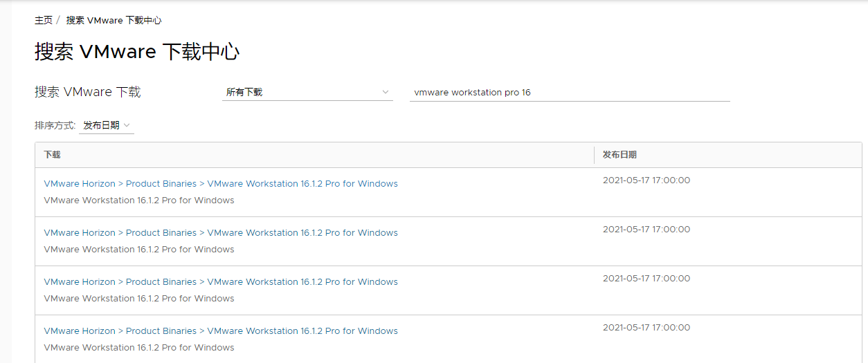Image resolution: width=868 pixels, height=363 pixels.
Task: Click the release date in the fourth result row
Action: pos(646,328)
